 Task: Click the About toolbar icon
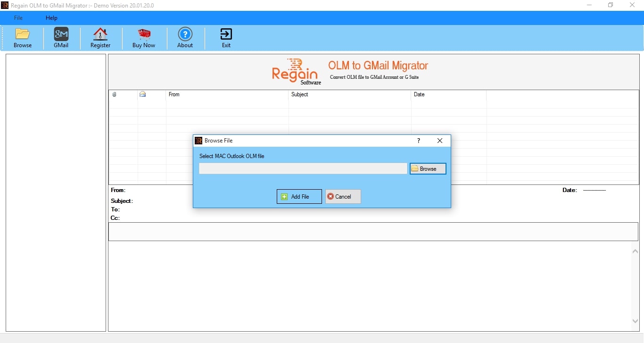click(185, 38)
